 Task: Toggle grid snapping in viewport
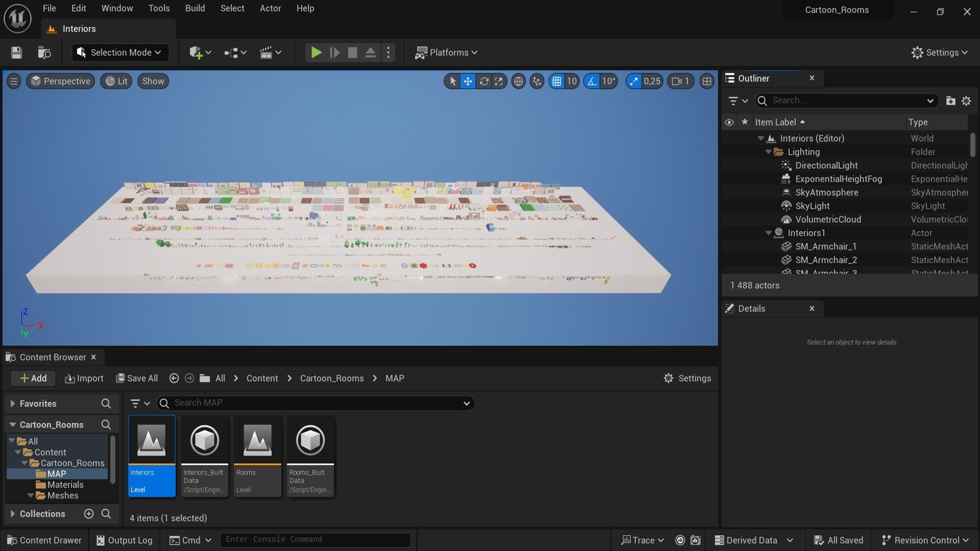click(557, 81)
